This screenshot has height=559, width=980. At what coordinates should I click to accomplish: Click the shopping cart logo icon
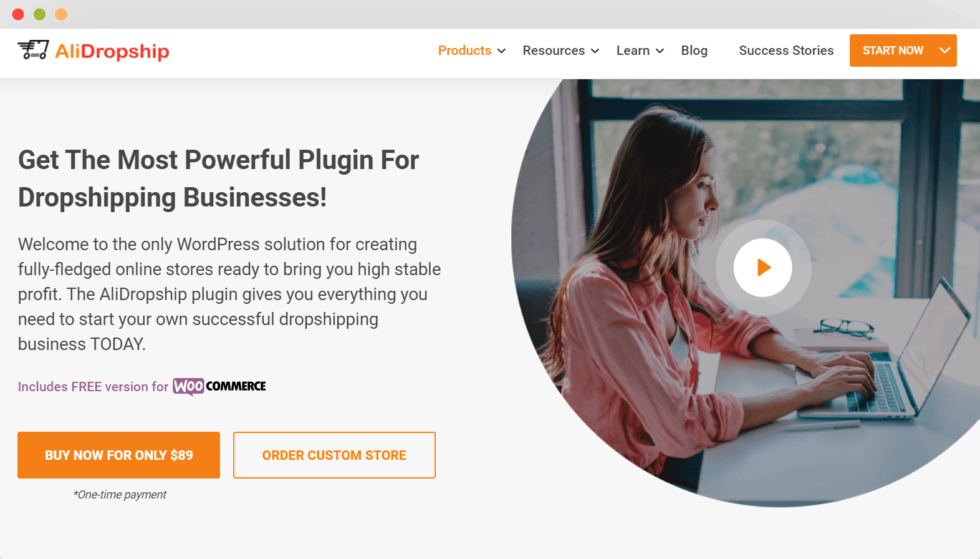tap(33, 50)
